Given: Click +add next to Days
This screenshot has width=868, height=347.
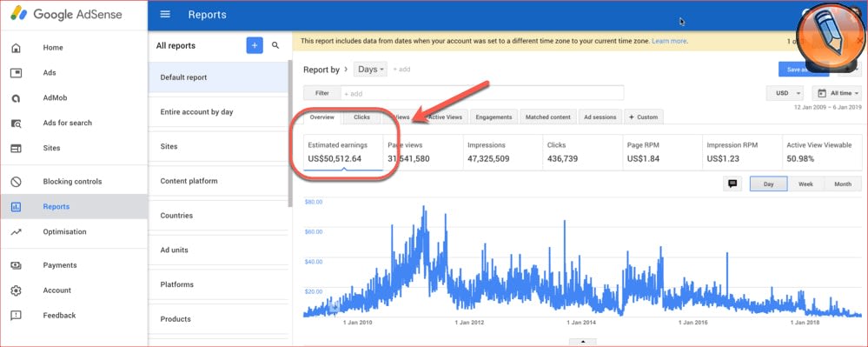Looking at the screenshot, I should coord(401,70).
